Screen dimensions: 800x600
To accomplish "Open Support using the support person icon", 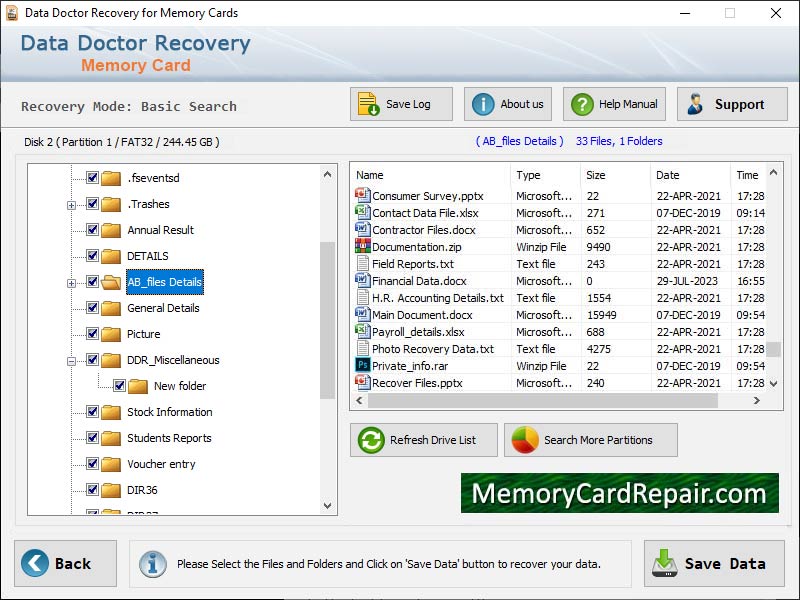I will 694,103.
